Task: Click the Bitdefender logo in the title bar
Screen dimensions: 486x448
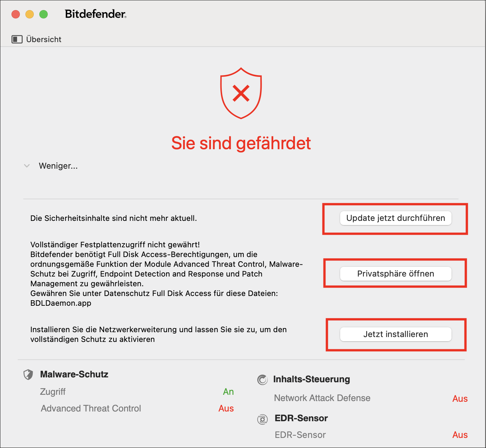Action: 96,14
